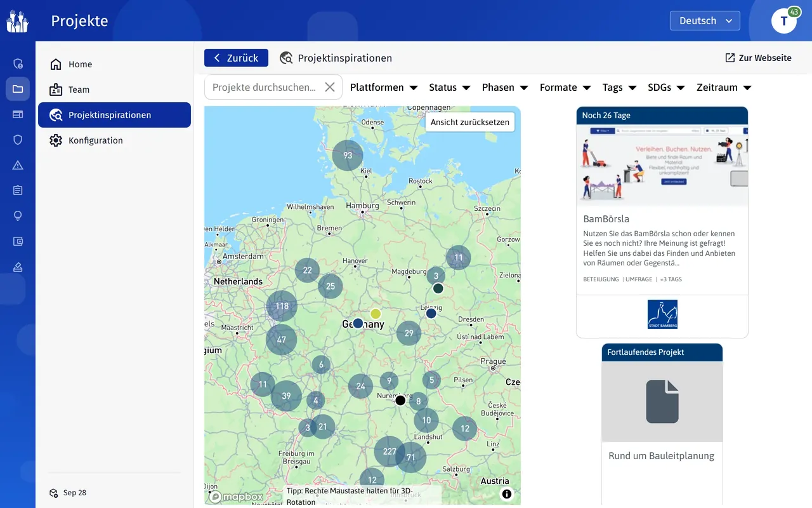Open the SDGs filter dropdown

pos(666,88)
